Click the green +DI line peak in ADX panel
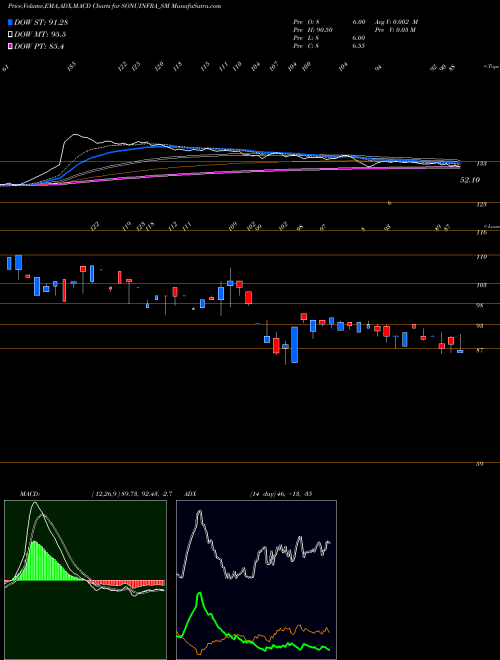 (x=199, y=594)
